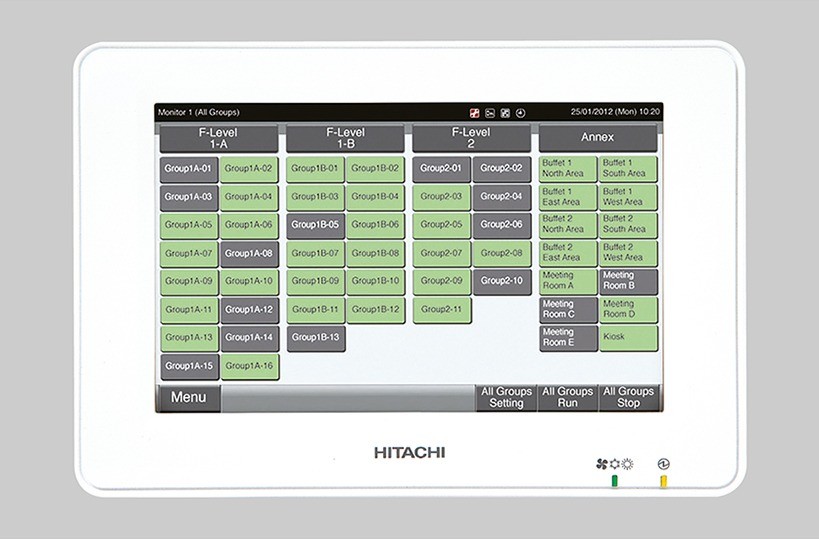Tap the date and time display

(615, 112)
